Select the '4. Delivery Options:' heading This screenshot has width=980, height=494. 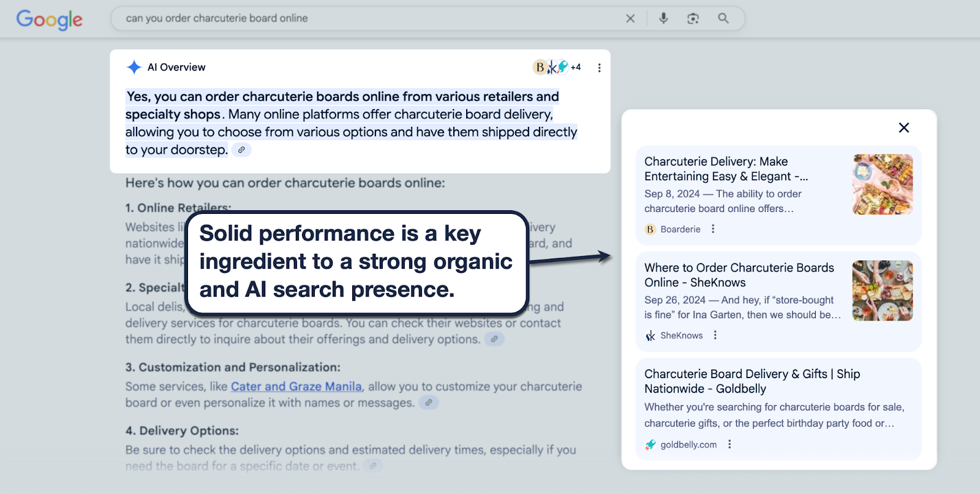[x=182, y=431]
